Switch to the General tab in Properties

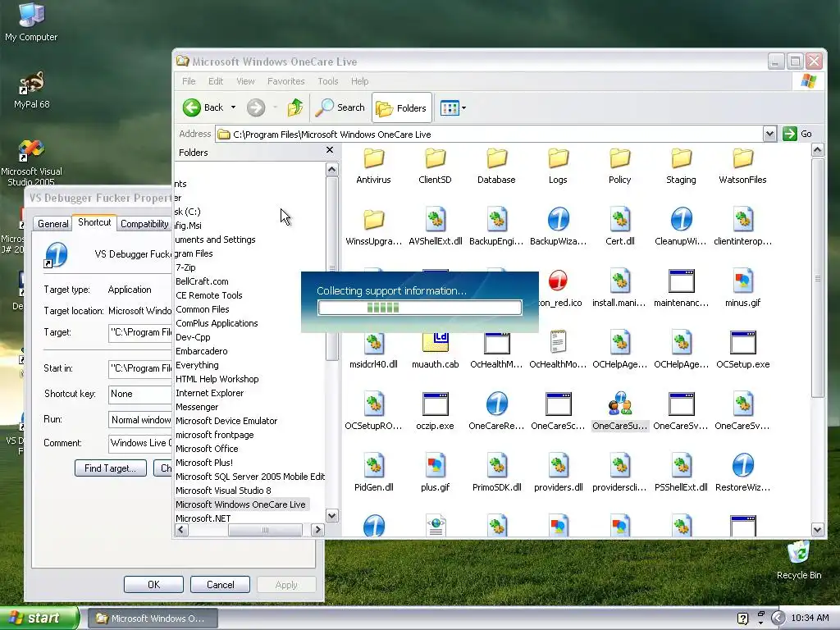[52, 224]
